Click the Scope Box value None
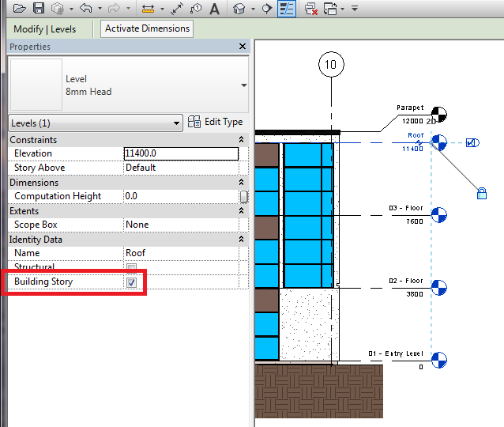Image resolution: width=504 pixels, height=427 pixels. pyautogui.click(x=181, y=225)
